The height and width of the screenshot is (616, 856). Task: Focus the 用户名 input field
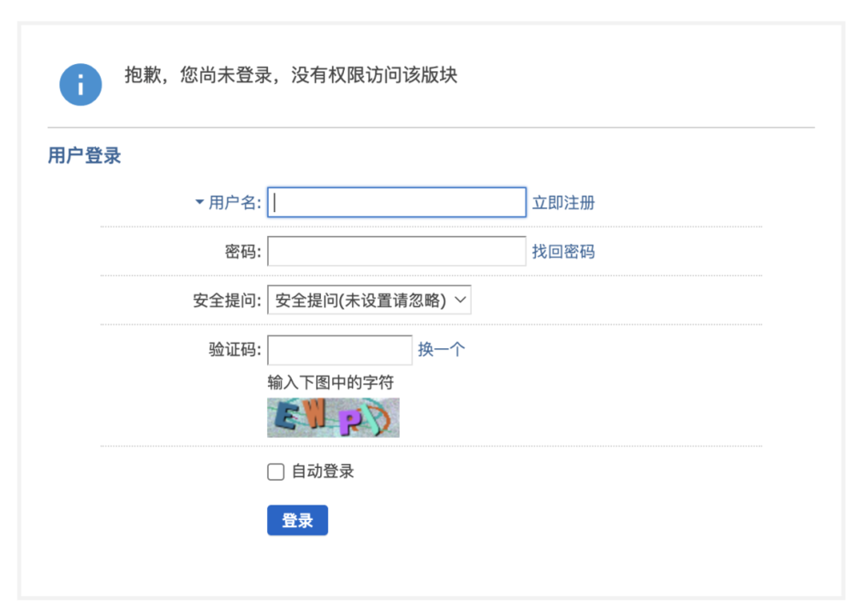pyautogui.click(x=396, y=203)
